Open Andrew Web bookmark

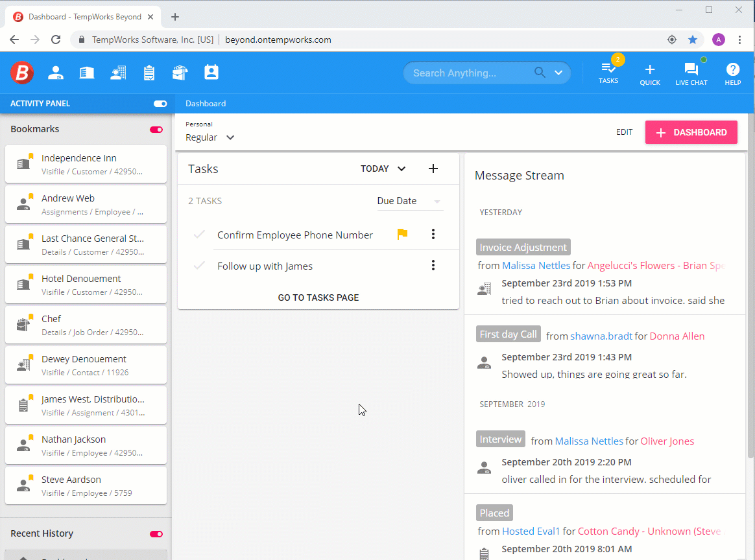click(86, 204)
